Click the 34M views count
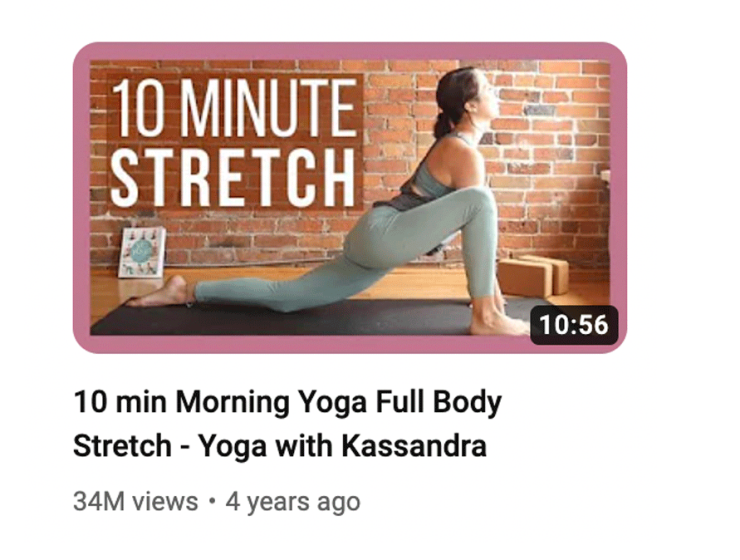This screenshot has width=740, height=560. [x=136, y=501]
